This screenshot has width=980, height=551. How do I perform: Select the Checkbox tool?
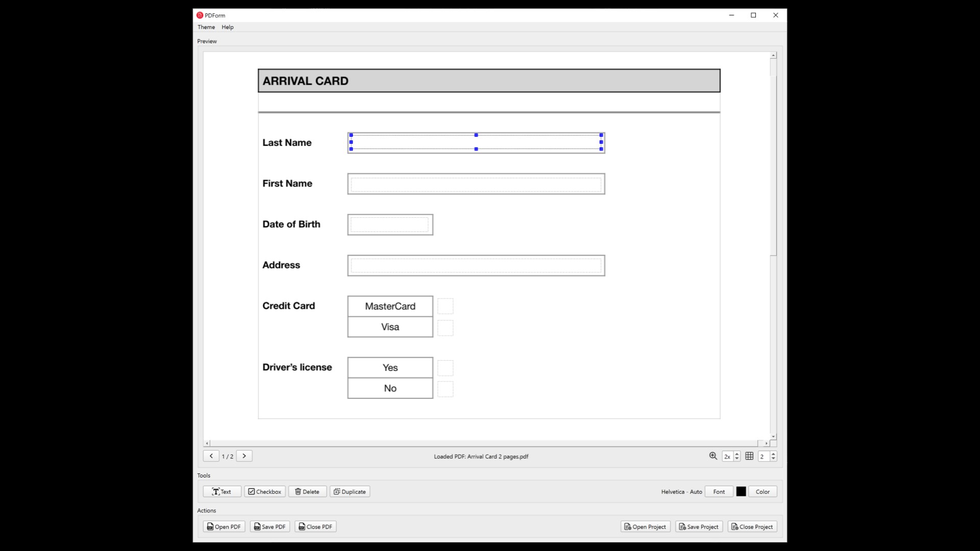click(264, 491)
